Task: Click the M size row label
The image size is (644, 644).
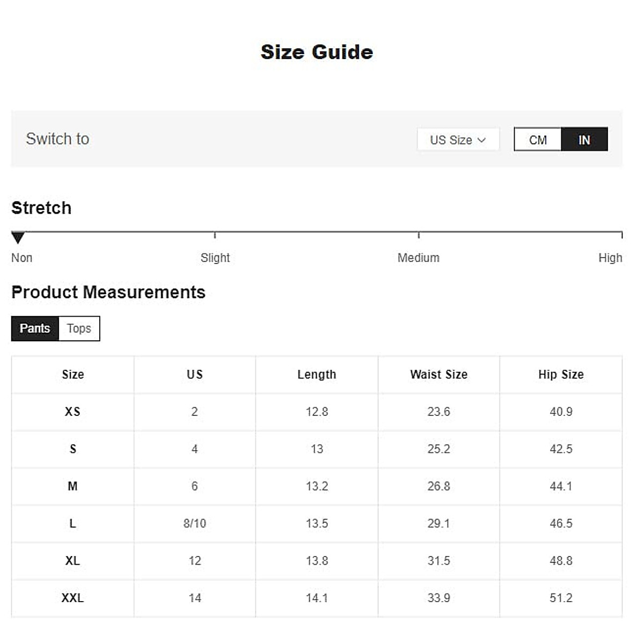Action: (x=72, y=486)
